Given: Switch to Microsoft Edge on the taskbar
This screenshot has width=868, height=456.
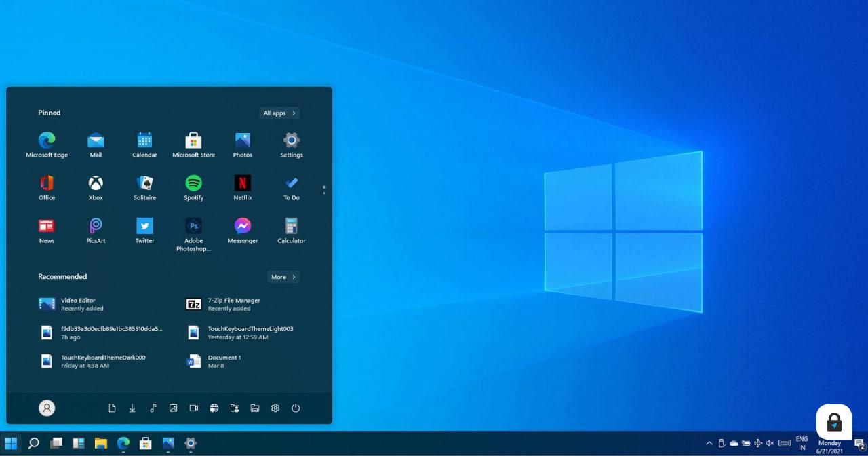Looking at the screenshot, I should pos(123,443).
